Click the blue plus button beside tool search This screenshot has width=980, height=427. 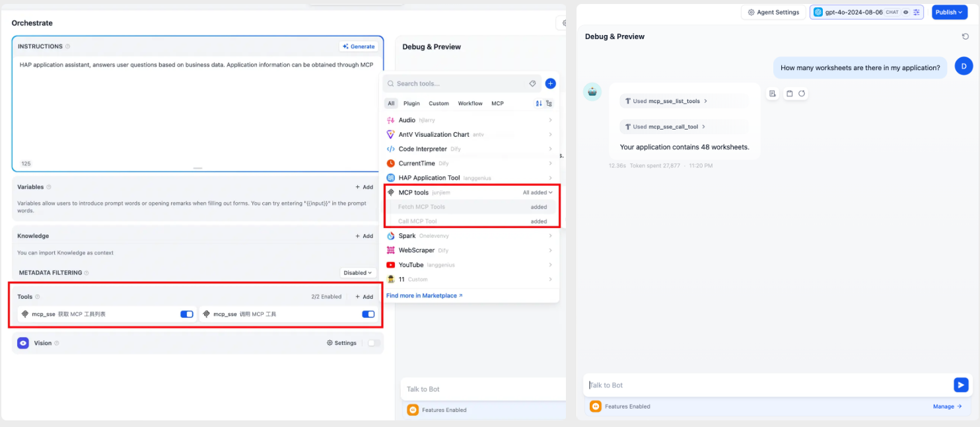point(550,84)
